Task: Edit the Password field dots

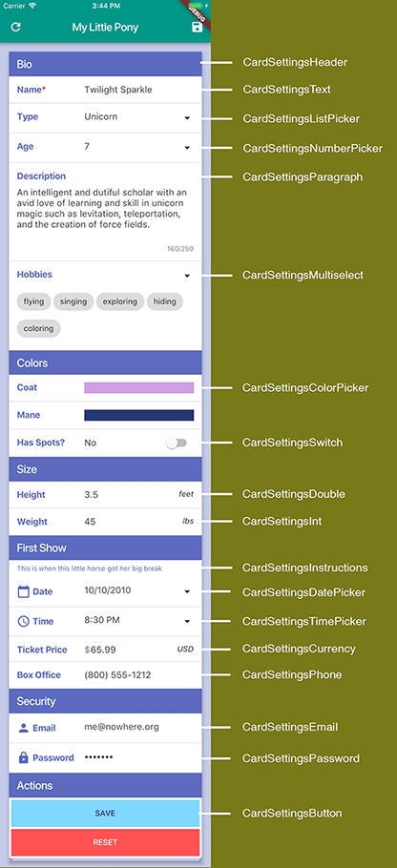Action: 98,757
